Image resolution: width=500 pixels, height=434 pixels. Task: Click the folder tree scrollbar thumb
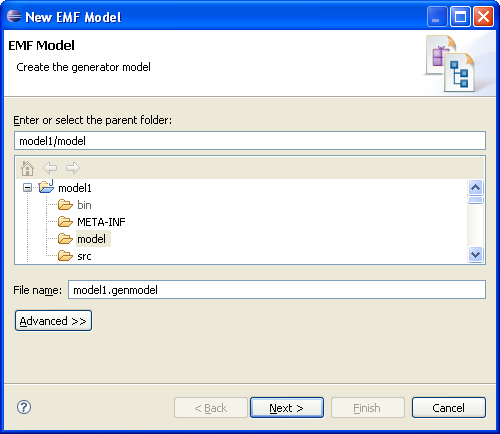(x=476, y=200)
